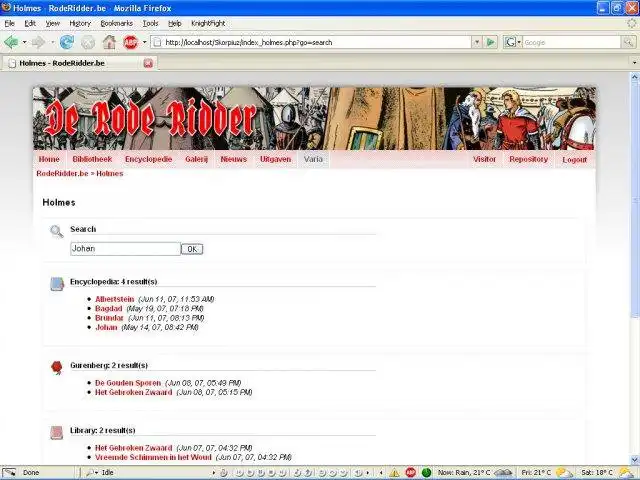Open the Johan encyclopedia result
640x480 pixels.
(x=106, y=327)
